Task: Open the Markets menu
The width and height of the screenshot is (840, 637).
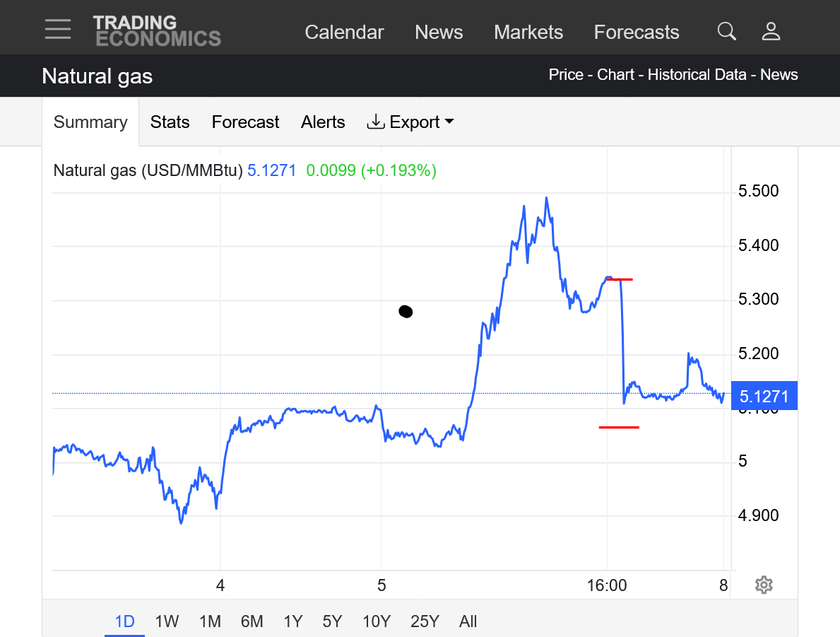Action: [x=528, y=33]
